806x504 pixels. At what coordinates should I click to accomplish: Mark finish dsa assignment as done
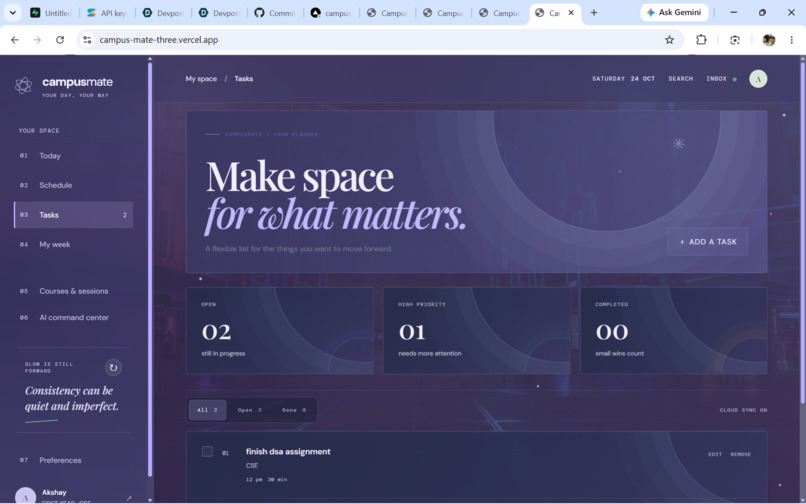[207, 452]
